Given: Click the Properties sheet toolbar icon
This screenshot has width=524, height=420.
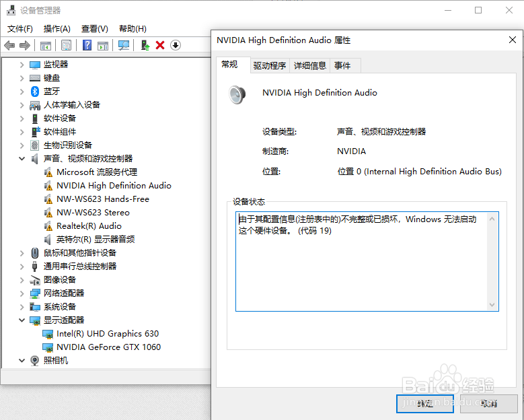Looking at the screenshot, I should coord(66,45).
